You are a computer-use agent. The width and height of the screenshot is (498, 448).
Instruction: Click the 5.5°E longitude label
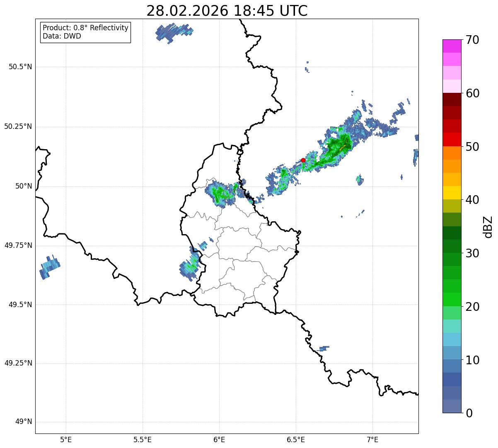pos(143,439)
